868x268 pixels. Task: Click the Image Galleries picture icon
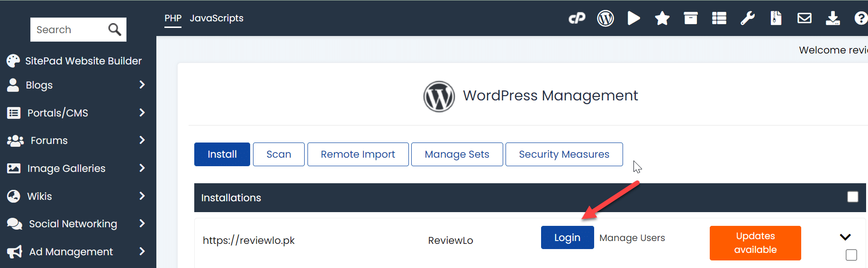(x=14, y=168)
